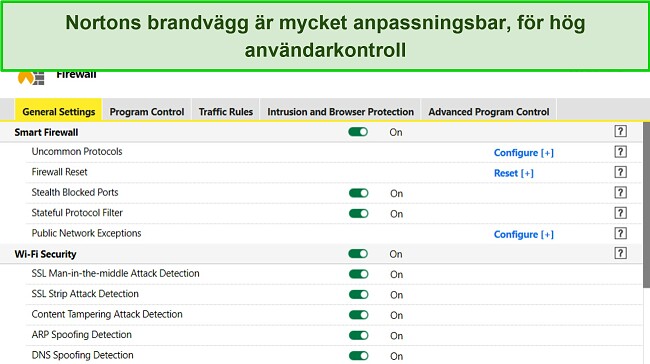Expand Configure [+] for Public Network Exceptions
The width and height of the screenshot is (650, 364).
524,234
